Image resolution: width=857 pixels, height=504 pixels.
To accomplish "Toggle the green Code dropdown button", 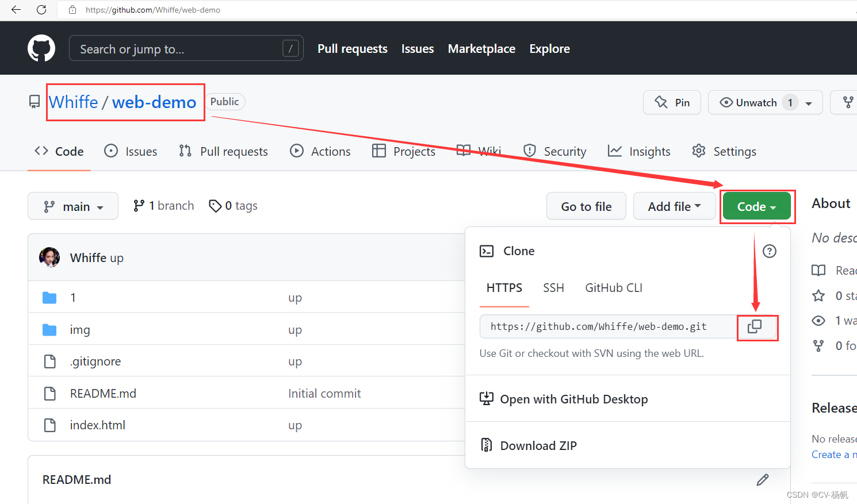I will [757, 206].
